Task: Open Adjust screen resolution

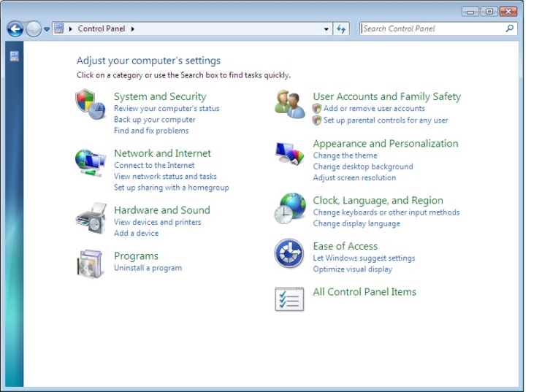Action: pos(355,178)
